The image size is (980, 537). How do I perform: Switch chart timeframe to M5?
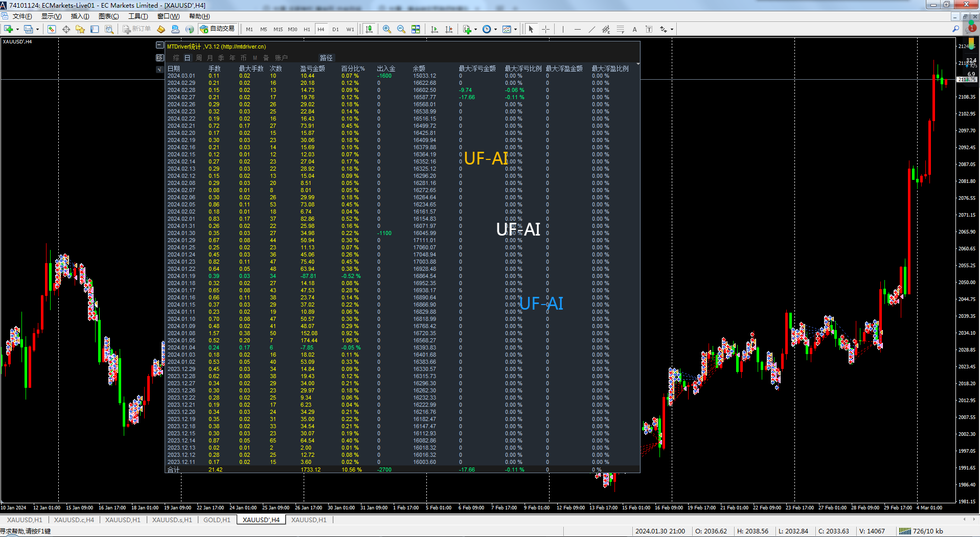(264, 29)
